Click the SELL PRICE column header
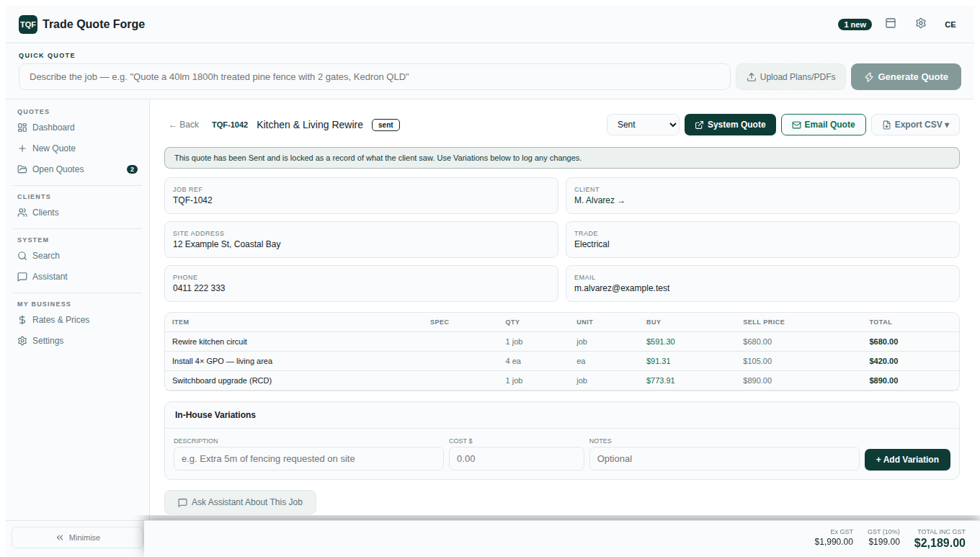The image size is (980, 557). pyautogui.click(x=764, y=322)
